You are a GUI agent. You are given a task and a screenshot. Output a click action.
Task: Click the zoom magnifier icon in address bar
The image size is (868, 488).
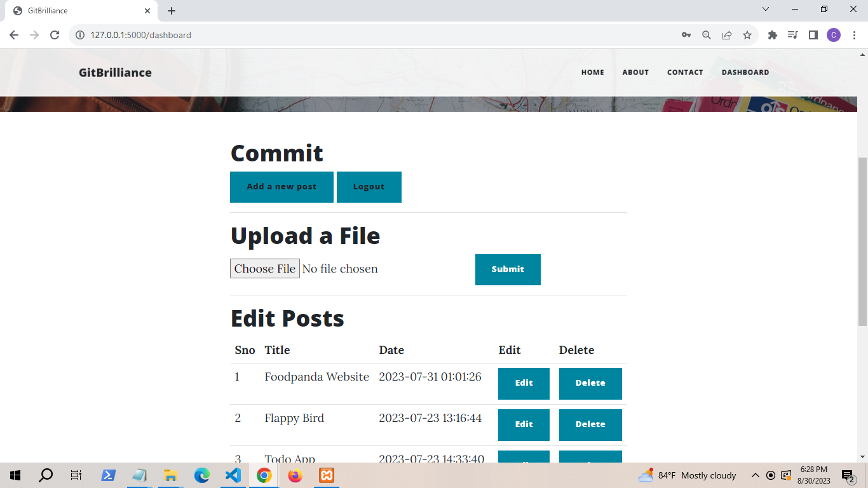(x=706, y=35)
